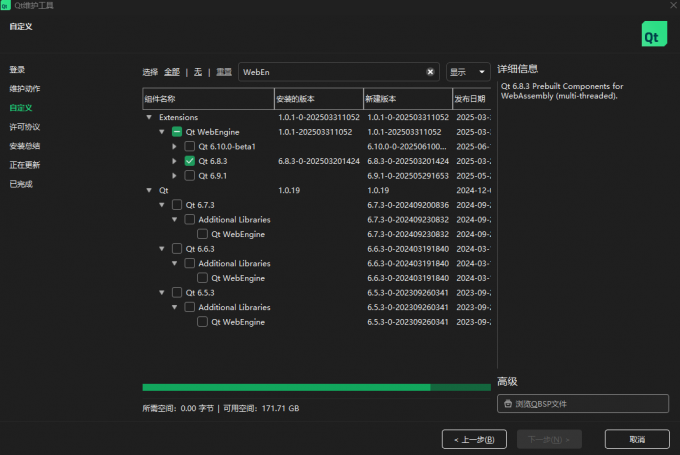Click the Qt 6.8.3 Prebuilt Components description text
Image resolution: width=680 pixels, height=455 pixels.
click(x=562, y=91)
